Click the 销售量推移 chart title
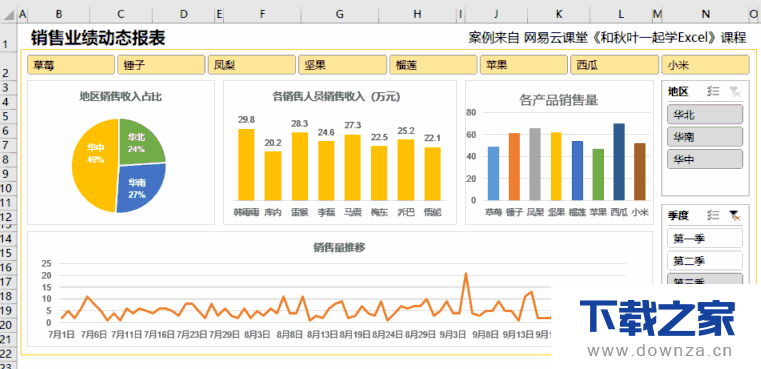The width and height of the screenshot is (761, 369). pos(339,248)
